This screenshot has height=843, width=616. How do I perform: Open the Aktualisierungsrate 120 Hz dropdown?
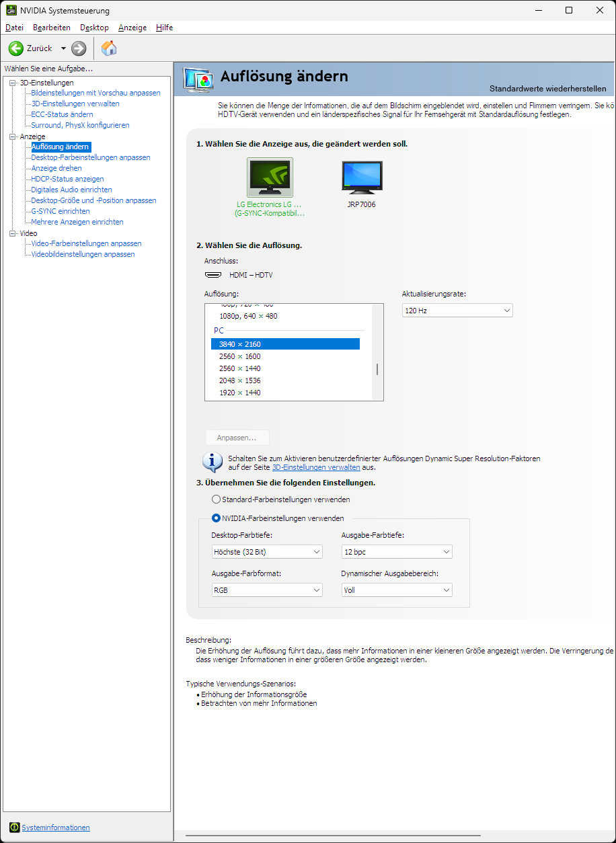click(x=457, y=311)
